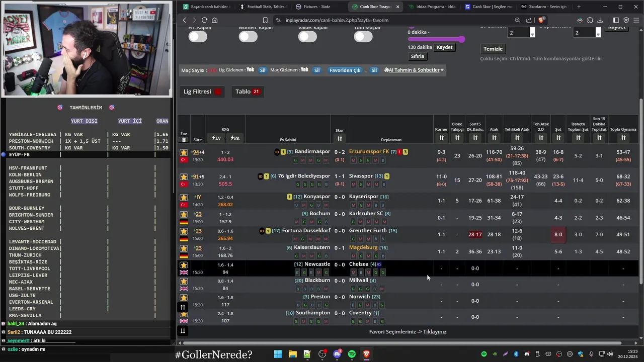Image resolution: width=644 pixels, height=362 pixels.
Task: Reload the page with the browser refresh icon
Action: click(204, 20)
